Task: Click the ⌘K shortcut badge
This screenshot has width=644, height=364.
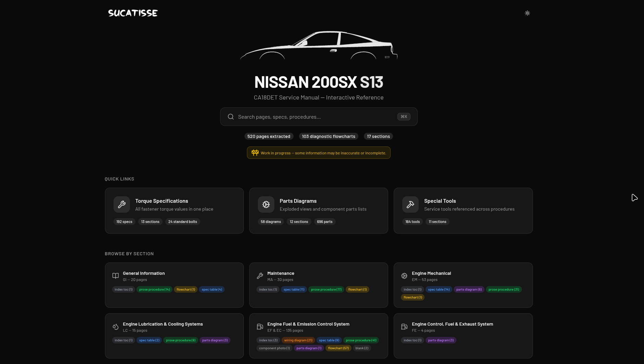Action: point(404,117)
